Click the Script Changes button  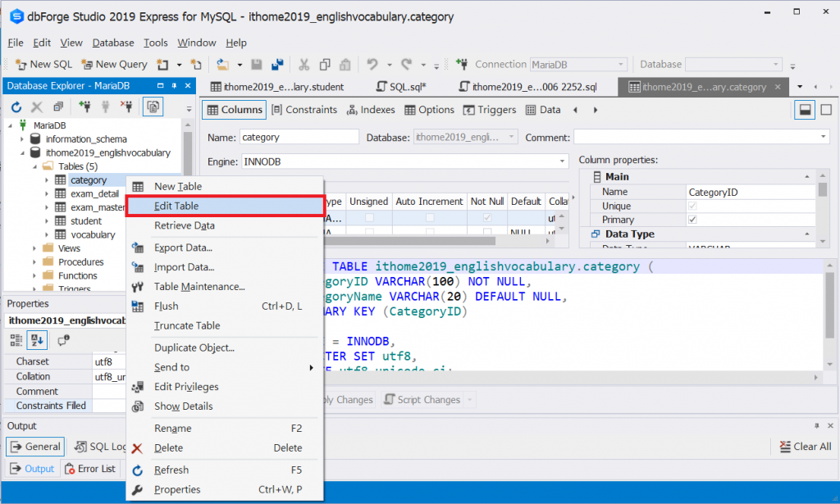[422, 400]
